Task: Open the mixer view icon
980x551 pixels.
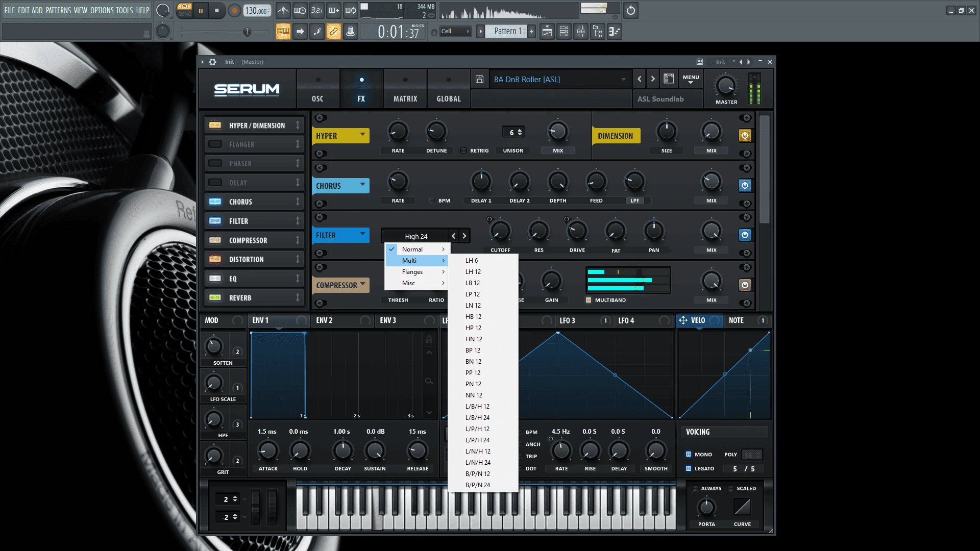Action: click(581, 32)
